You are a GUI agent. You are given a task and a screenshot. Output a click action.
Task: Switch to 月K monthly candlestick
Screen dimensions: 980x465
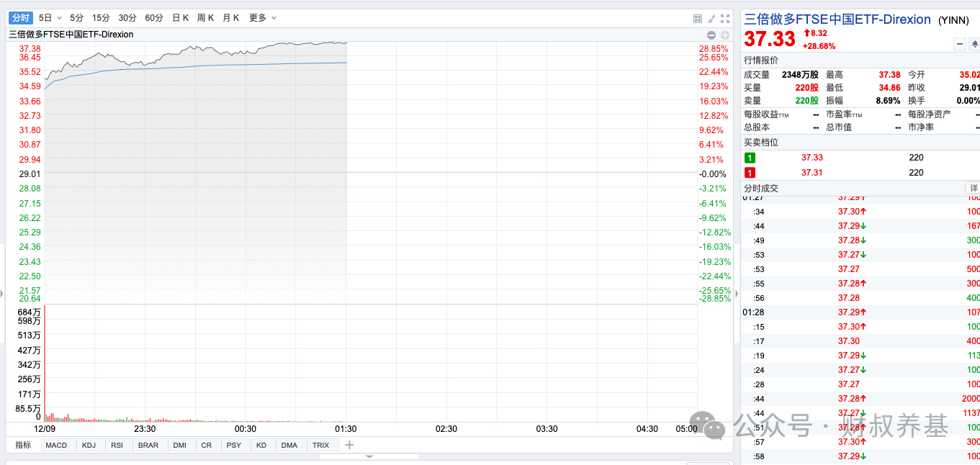click(230, 18)
